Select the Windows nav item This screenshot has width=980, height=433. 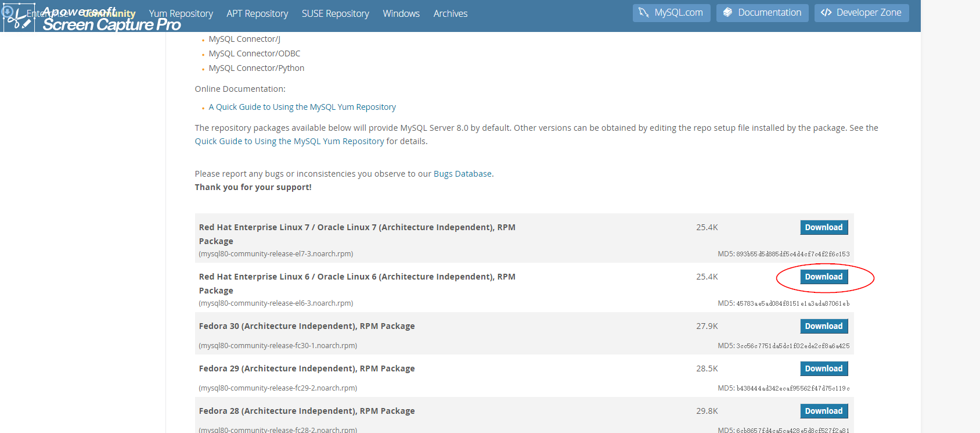401,13
